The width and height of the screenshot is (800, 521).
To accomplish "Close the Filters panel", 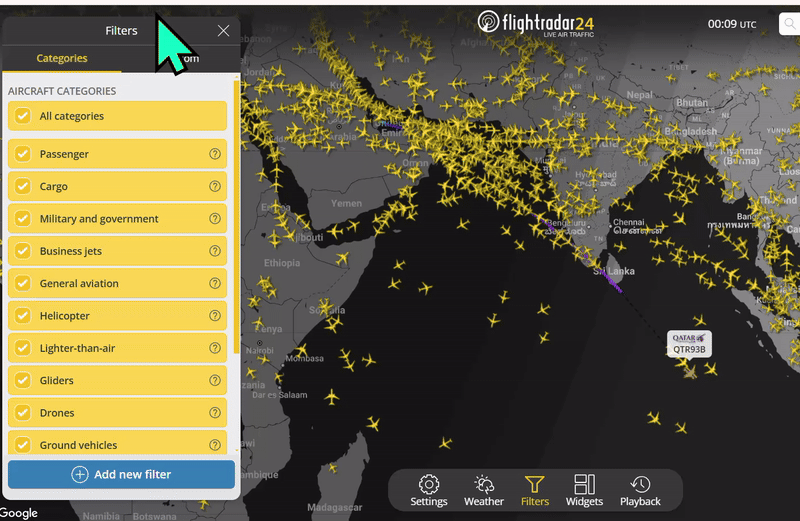I will pyautogui.click(x=223, y=31).
